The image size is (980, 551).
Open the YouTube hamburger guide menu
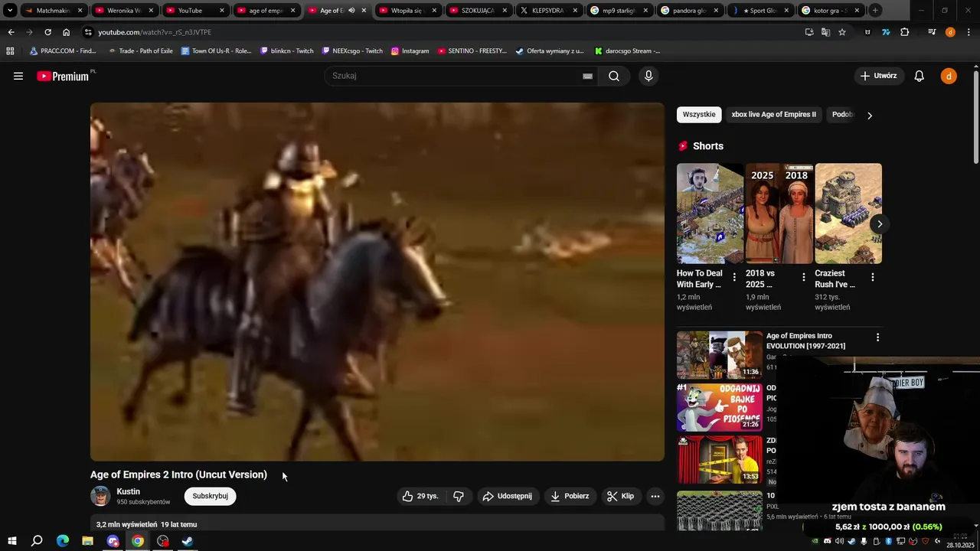click(18, 76)
